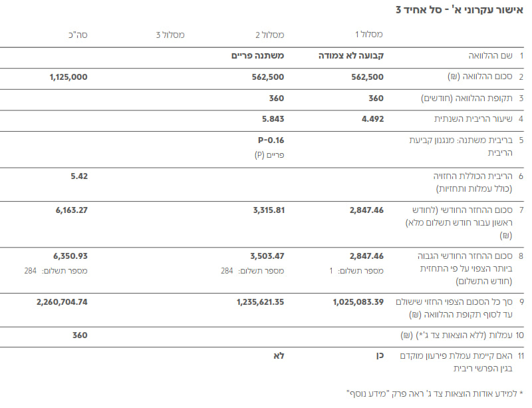Click the monthly repayment value 3,315.81
Screen dimensions: 532x408
269,210
